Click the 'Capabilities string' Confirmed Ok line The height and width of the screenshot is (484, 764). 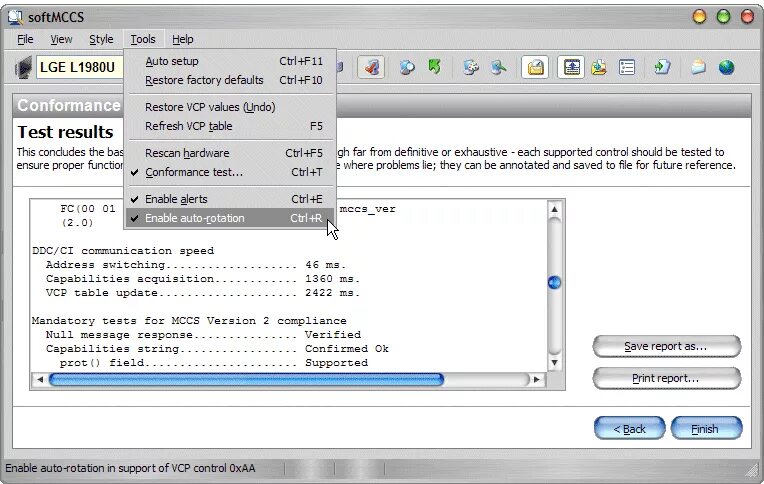pyautogui.click(x=217, y=349)
